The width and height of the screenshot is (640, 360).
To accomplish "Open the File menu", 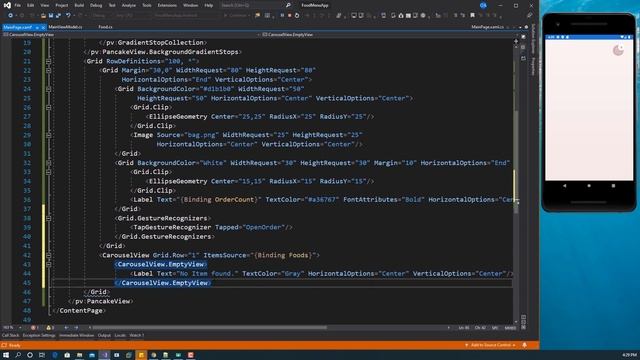I will pyautogui.click(x=18, y=5).
